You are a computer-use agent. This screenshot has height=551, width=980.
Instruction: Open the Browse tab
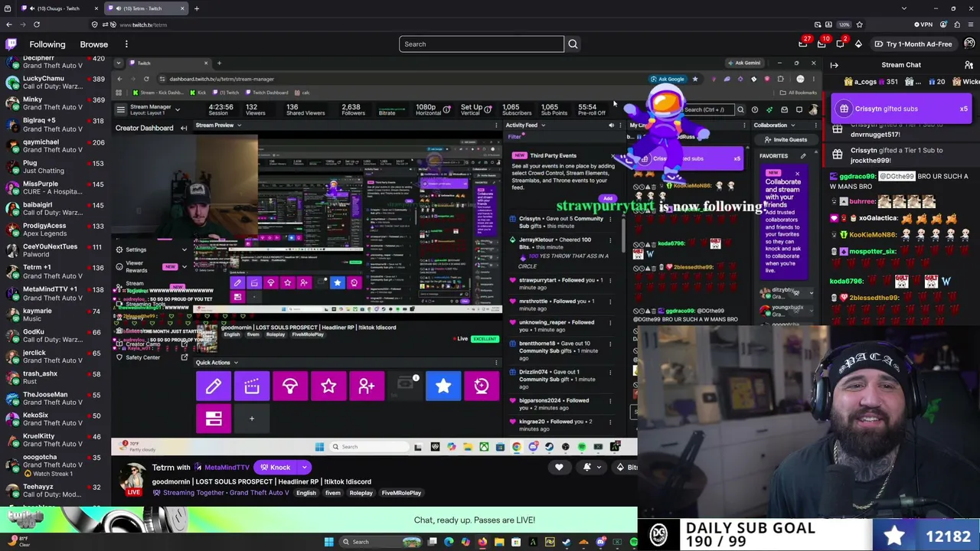point(94,44)
